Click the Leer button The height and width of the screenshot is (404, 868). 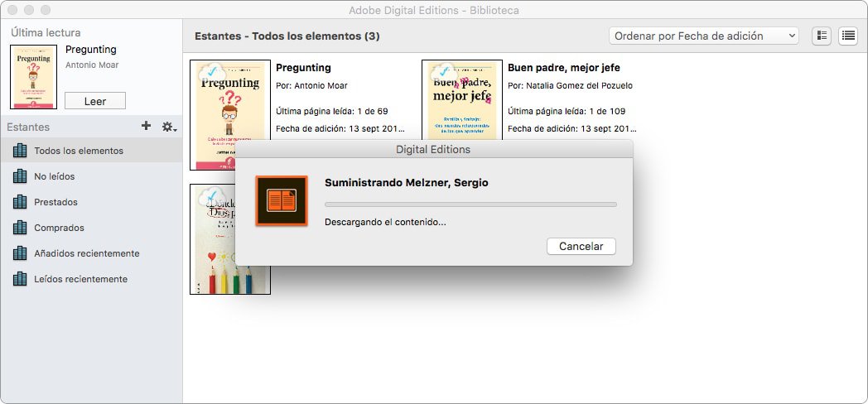tap(95, 101)
